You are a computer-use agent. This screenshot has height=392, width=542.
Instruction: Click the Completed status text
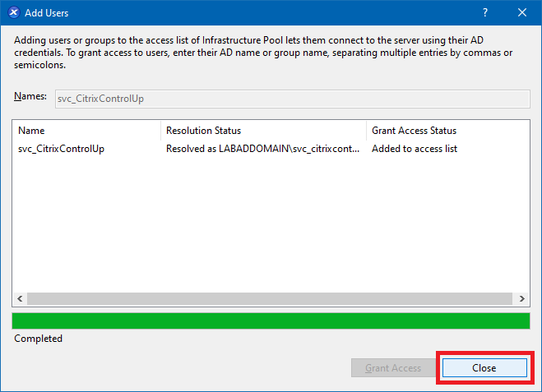coord(39,339)
